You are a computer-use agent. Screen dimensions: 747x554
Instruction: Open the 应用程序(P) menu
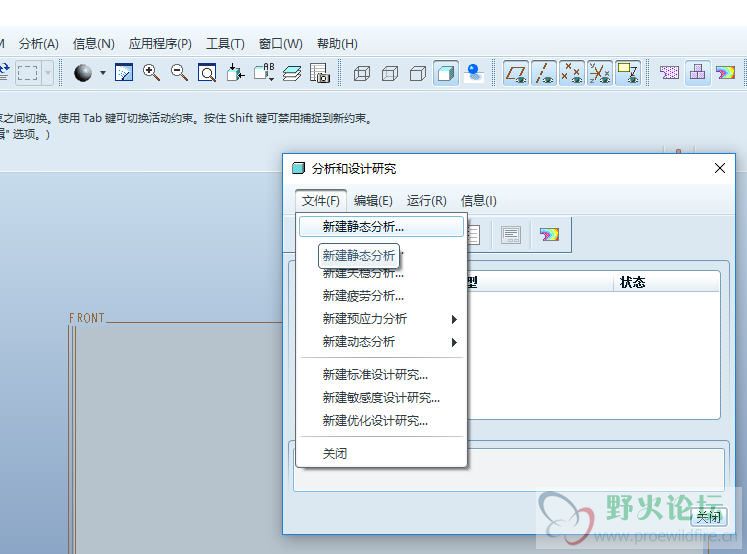pyautogui.click(x=160, y=44)
